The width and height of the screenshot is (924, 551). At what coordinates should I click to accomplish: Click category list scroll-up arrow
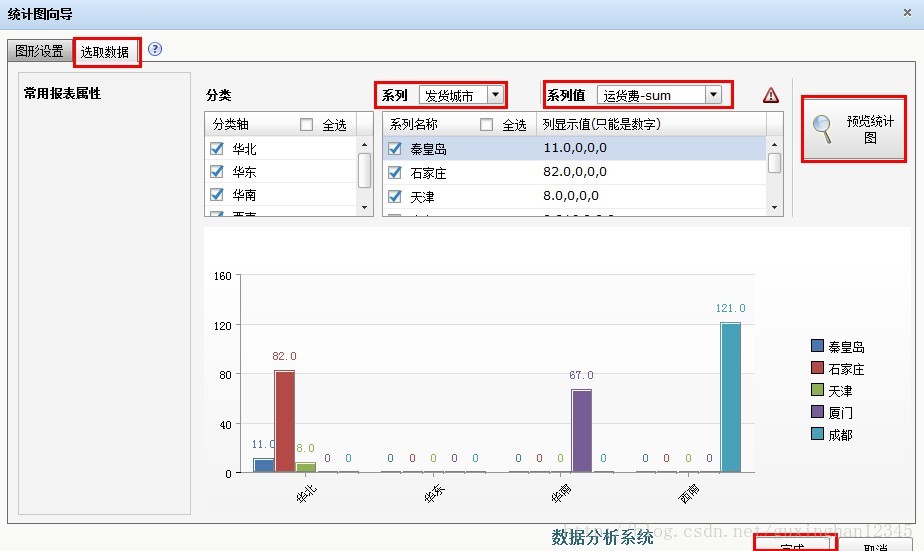365,144
